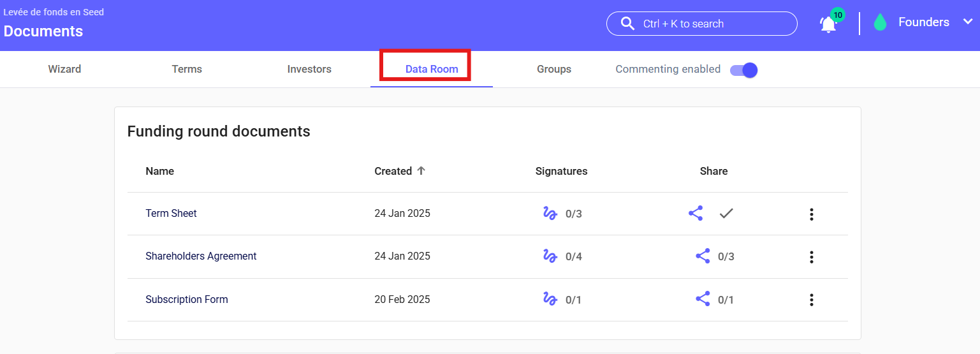
Task: Open the three-dot menu for Shareholders Agreement
Action: [x=811, y=257]
